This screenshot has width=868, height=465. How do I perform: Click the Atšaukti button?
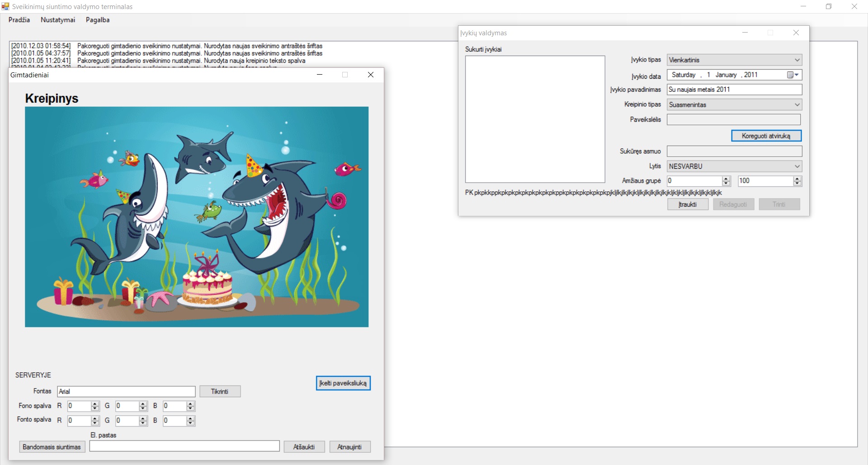[304, 447]
